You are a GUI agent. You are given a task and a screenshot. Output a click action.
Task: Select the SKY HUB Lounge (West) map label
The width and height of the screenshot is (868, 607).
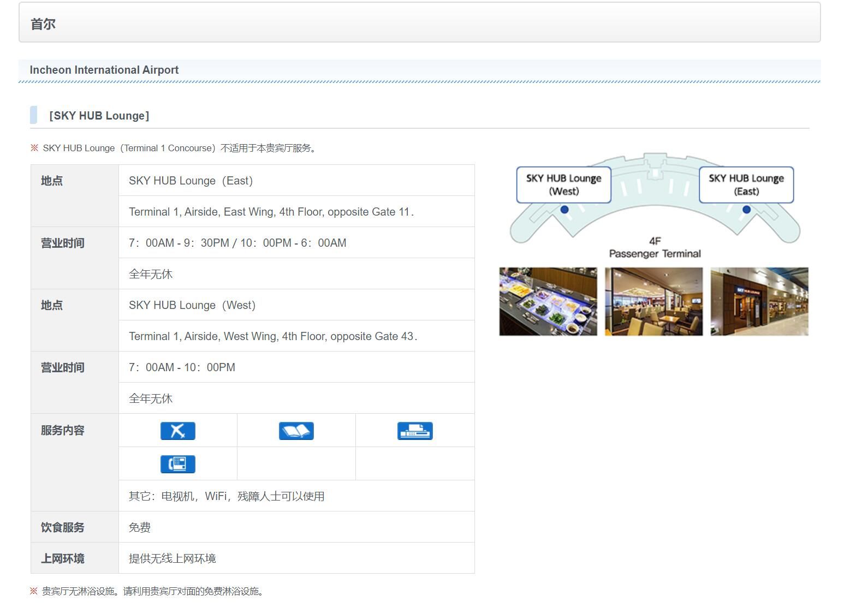click(563, 185)
